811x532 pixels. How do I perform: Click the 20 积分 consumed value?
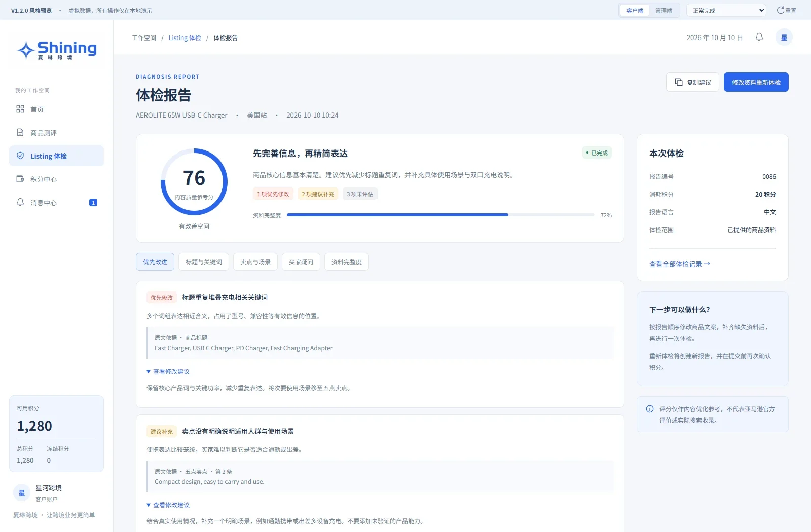point(765,194)
